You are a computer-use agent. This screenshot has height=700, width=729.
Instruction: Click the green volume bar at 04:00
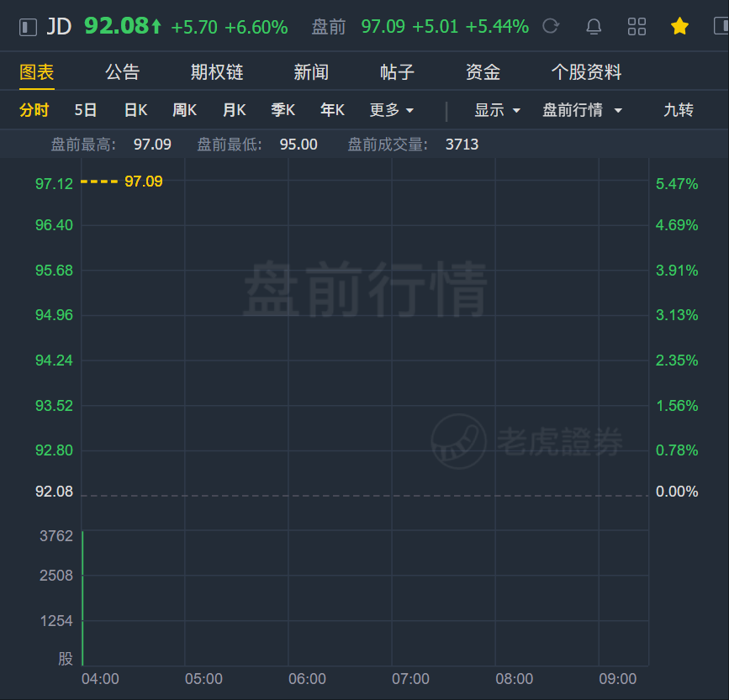tap(82, 597)
